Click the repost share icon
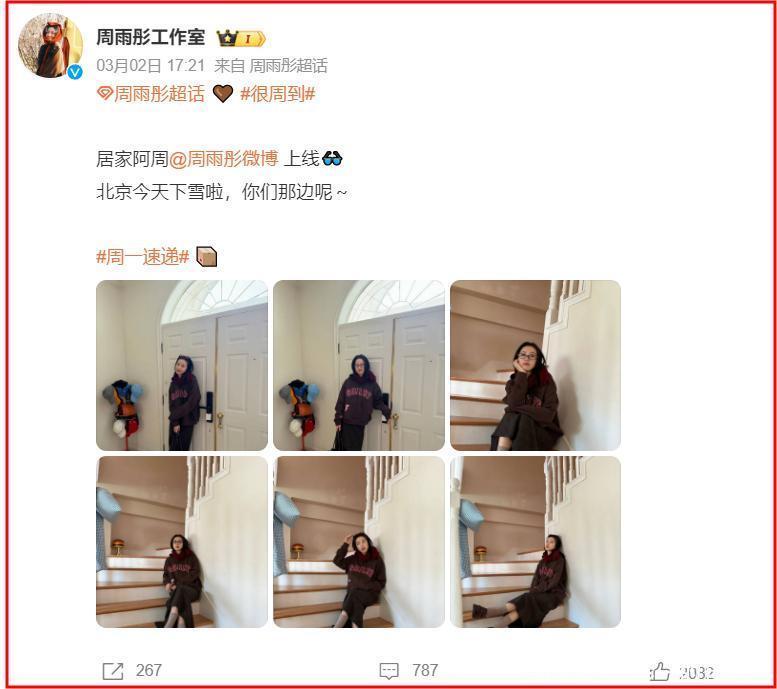777x689 pixels. tap(112, 671)
